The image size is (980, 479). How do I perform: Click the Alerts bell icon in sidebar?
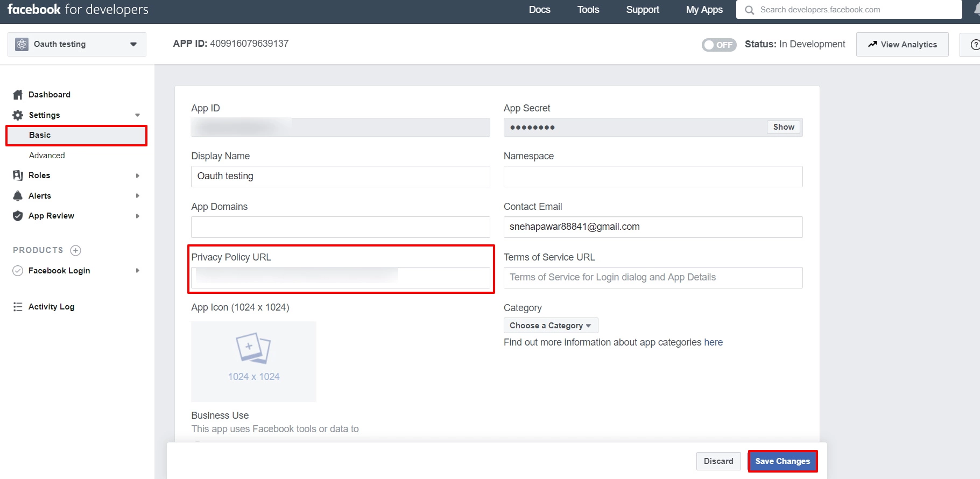tap(18, 196)
